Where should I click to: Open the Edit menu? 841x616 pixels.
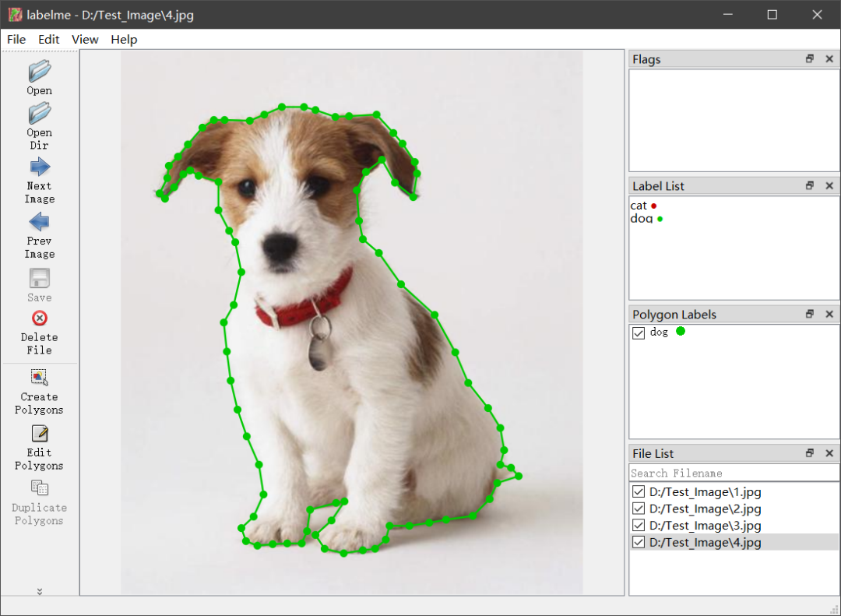click(x=48, y=40)
